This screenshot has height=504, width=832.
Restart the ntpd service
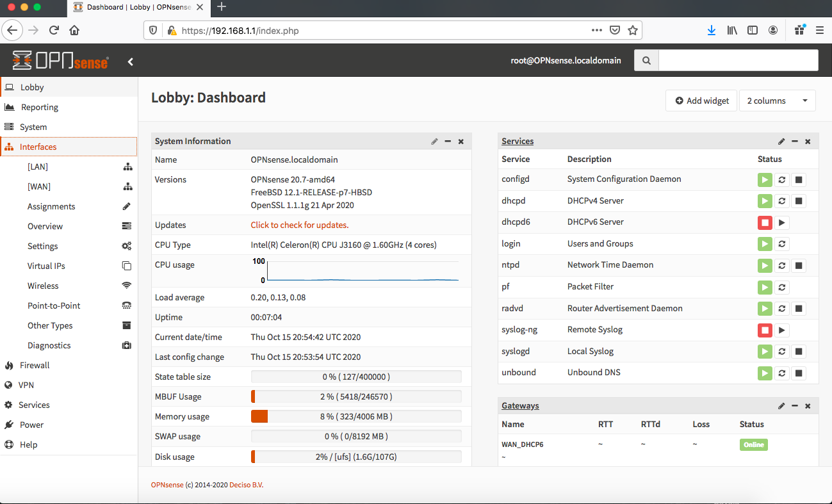click(x=782, y=266)
